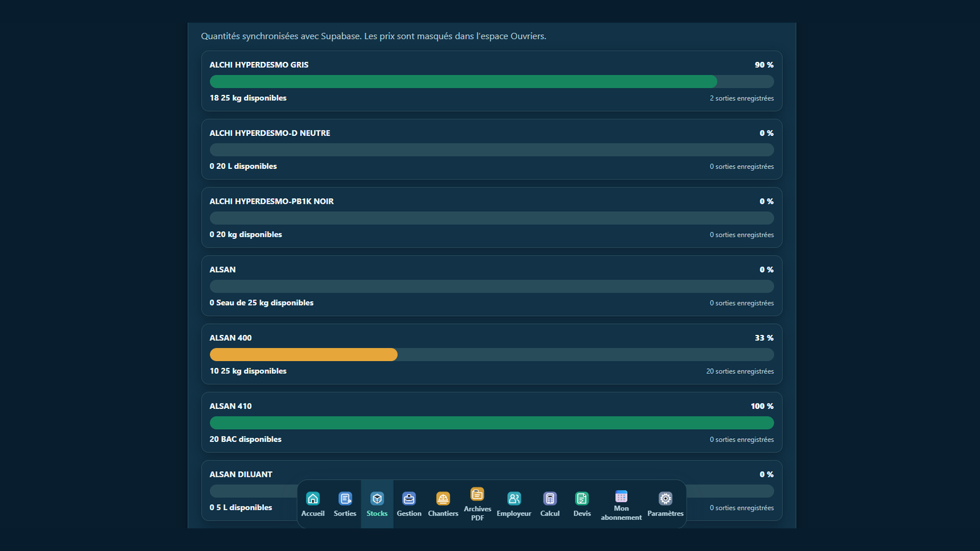This screenshot has width=980, height=551.
Task: Click '0 Seau de 25 kg disponibles'
Action: click(262, 303)
